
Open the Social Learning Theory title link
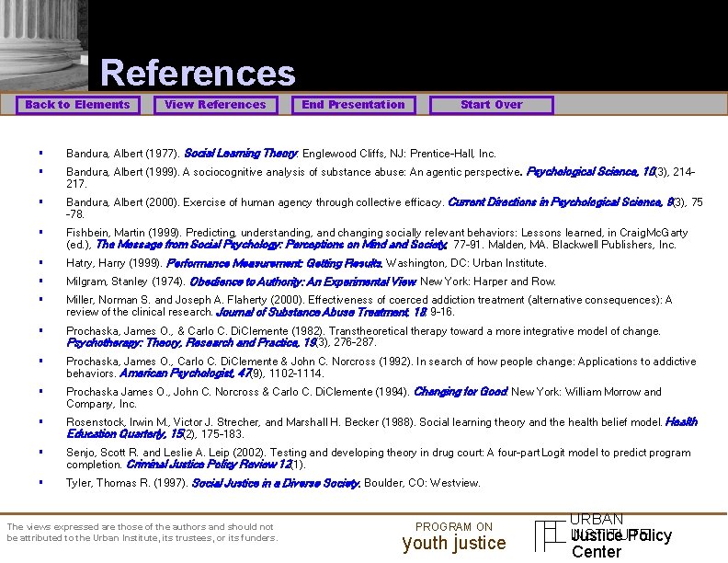pos(241,154)
